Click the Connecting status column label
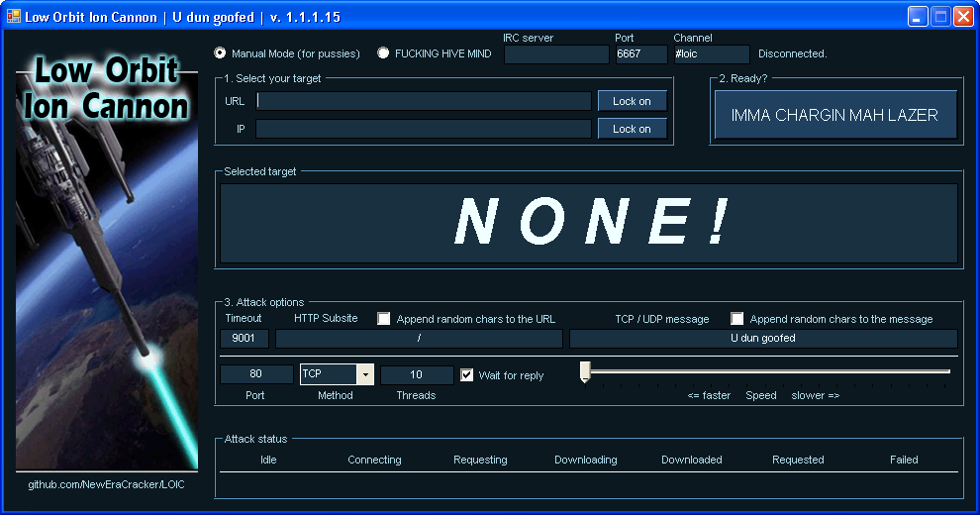The height and width of the screenshot is (515, 980). (x=374, y=460)
